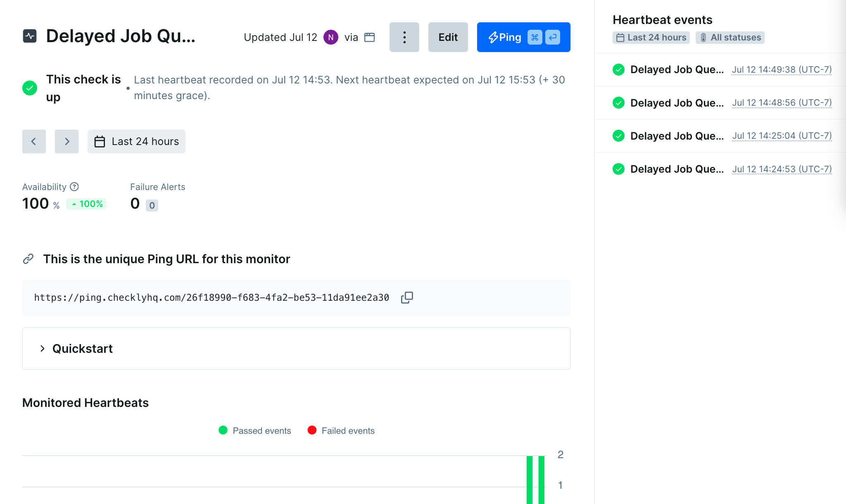Click the heartbeat monitor icon beside the title
This screenshot has width=846, height=504.
30,36
